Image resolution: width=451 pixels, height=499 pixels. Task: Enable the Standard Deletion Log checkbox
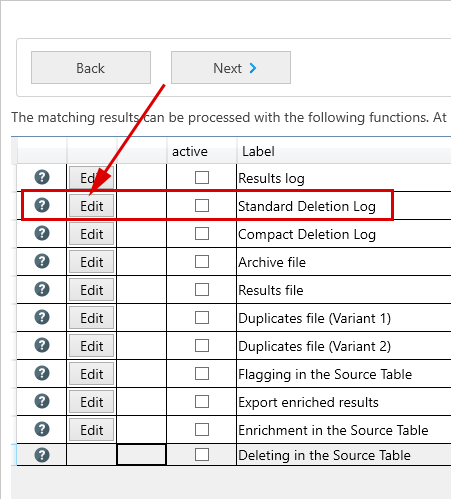(x=202, y=205)
